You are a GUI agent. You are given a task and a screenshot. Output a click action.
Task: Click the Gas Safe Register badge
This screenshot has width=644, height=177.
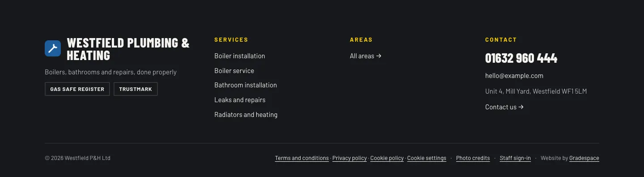[x=77, y=89]
